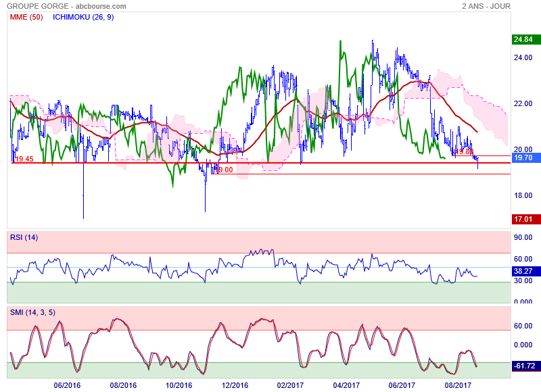This screenshot has height=392, width=541.
Task: Click the 'MME (50)' legend label
Action: (26, 18)
